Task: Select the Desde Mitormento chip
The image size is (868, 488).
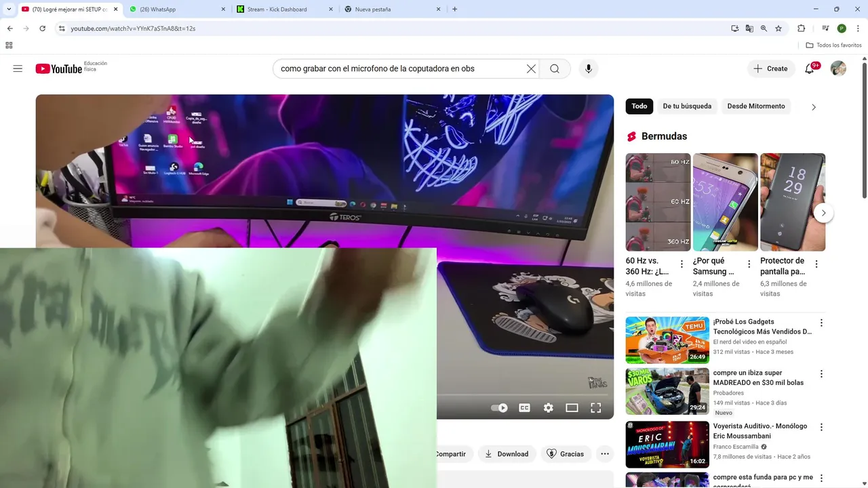Action: coord(756,106)
